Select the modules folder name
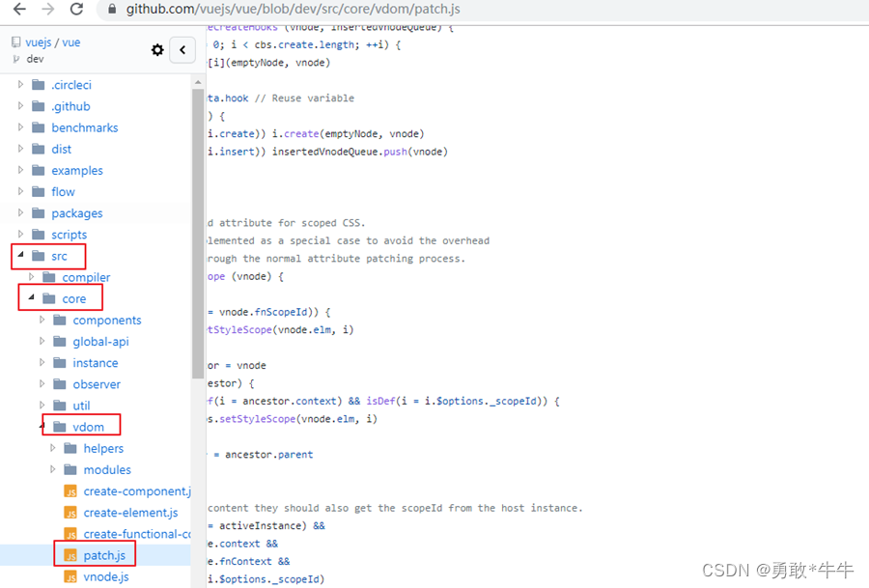869x588 pixels. (x=107, y=470)
